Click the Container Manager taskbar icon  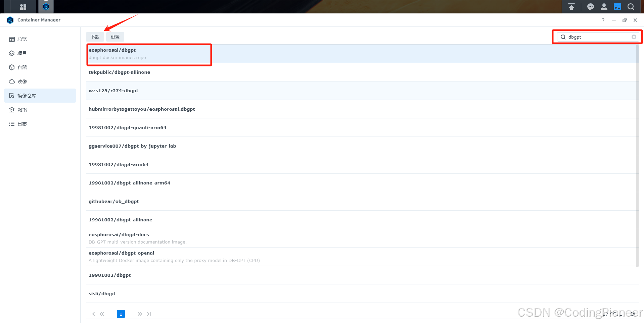[x=46, y=7]
